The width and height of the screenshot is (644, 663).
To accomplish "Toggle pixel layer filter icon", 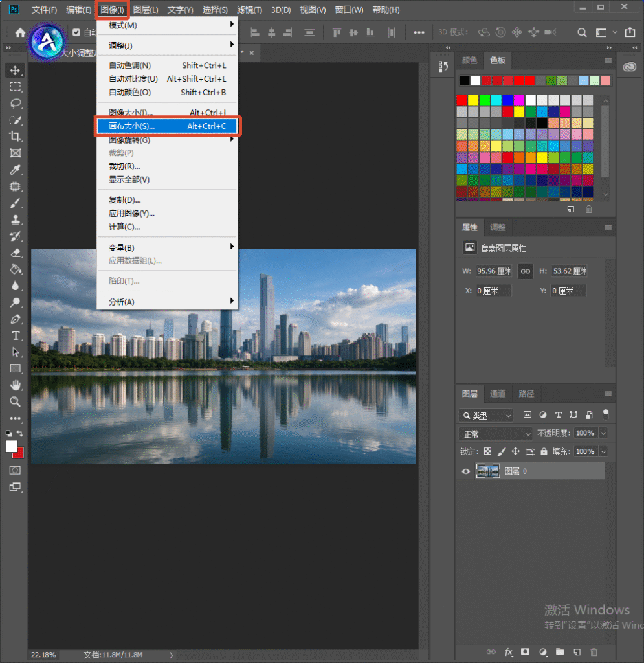I will click(527, 415).
